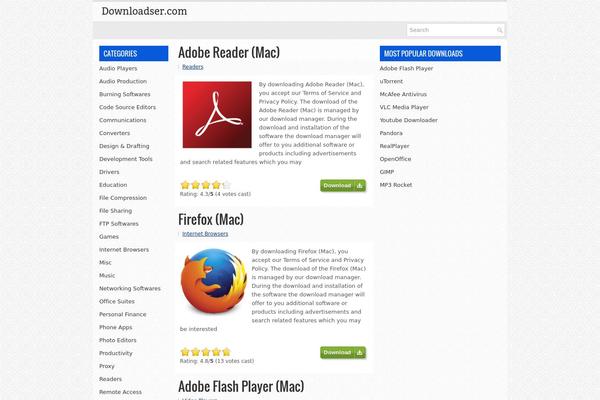
Task: Rate Adobe Reader with the first star
Action: 185,185
